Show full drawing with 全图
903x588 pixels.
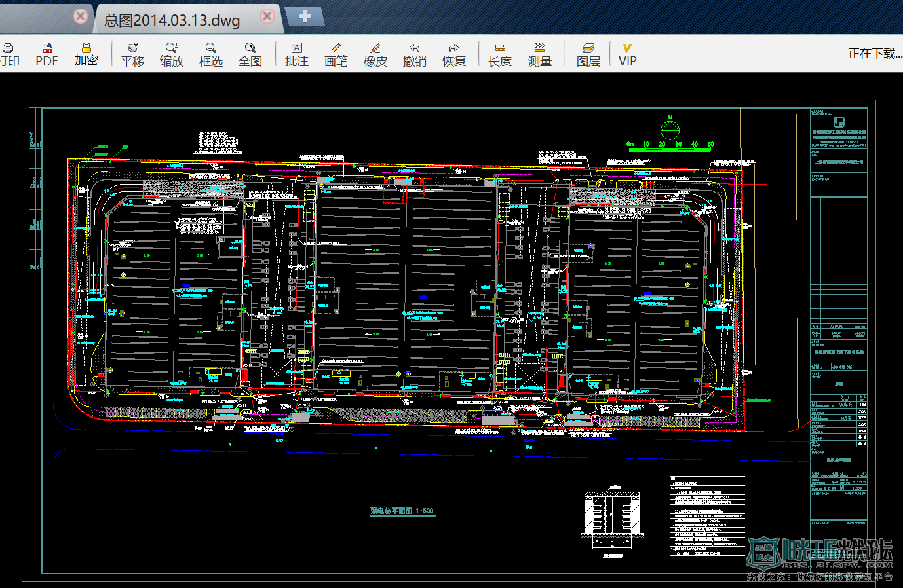click(250, 54)
